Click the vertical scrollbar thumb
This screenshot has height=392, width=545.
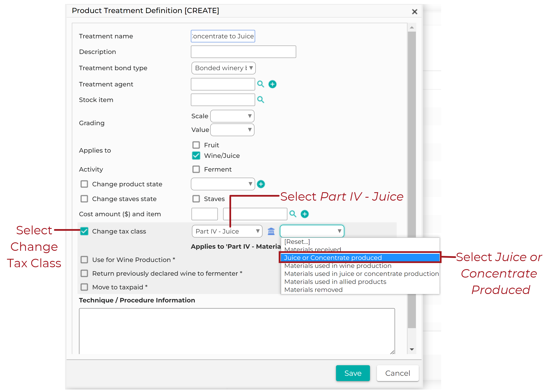412,180
